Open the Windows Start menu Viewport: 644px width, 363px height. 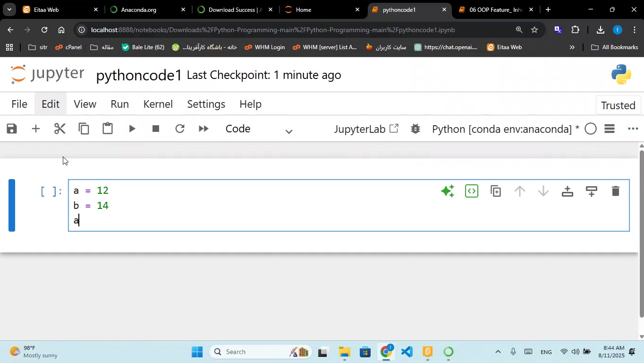point(197,352)
